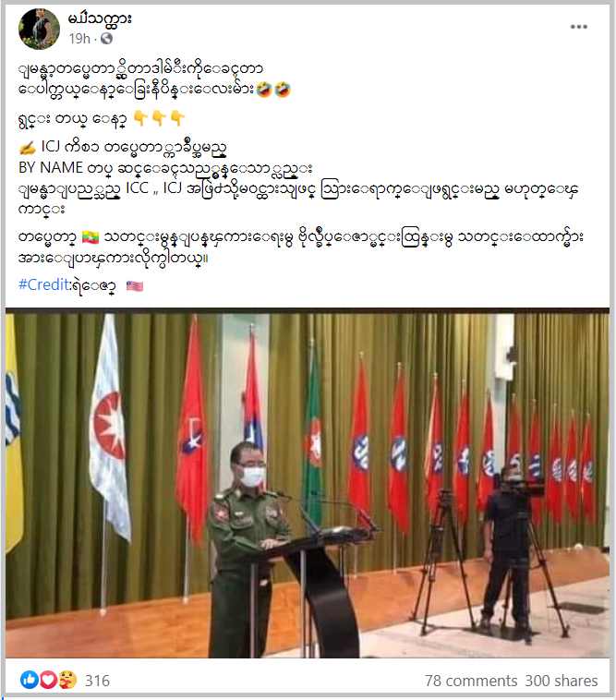Click the Myanmar flag emoji in text

coord(91,237)
